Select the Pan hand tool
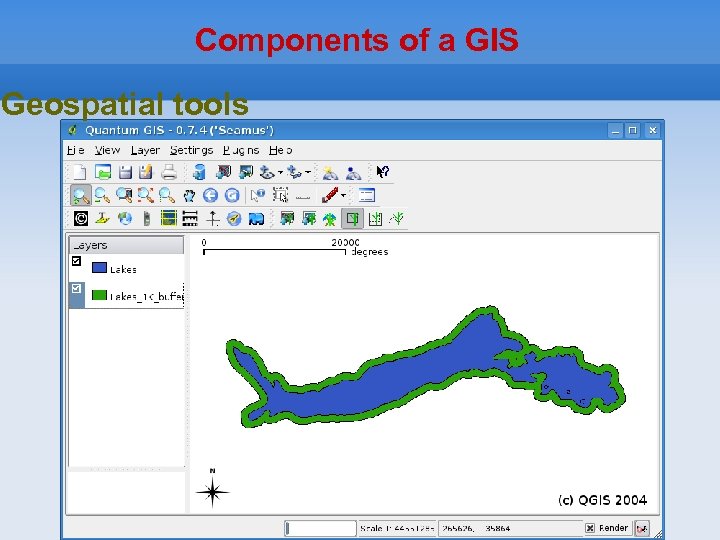 (189, 196)
